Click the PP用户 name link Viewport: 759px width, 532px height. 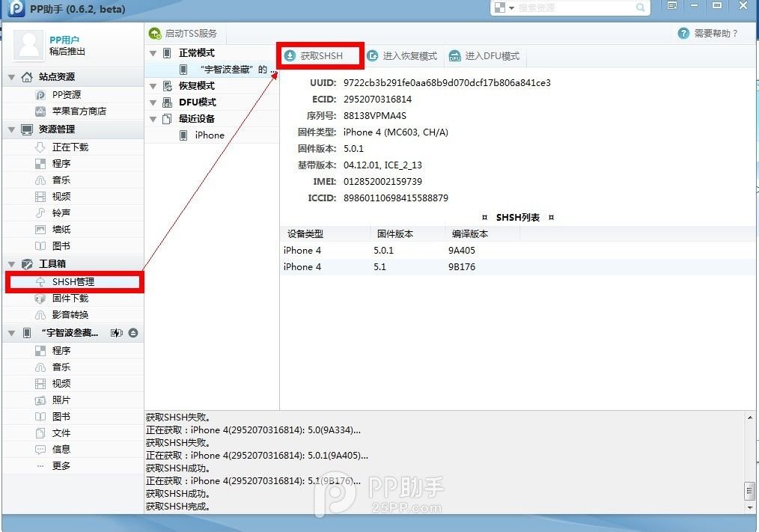(x=64, y=40)
